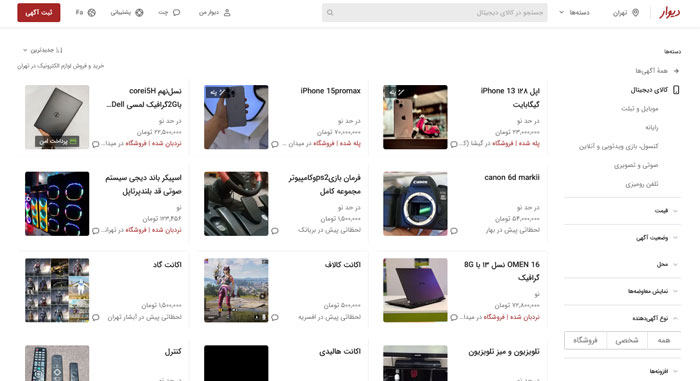The image size is (700, 381).
Task: Open the Dell corei5H laptop ad title
Action: pos(144,97)
